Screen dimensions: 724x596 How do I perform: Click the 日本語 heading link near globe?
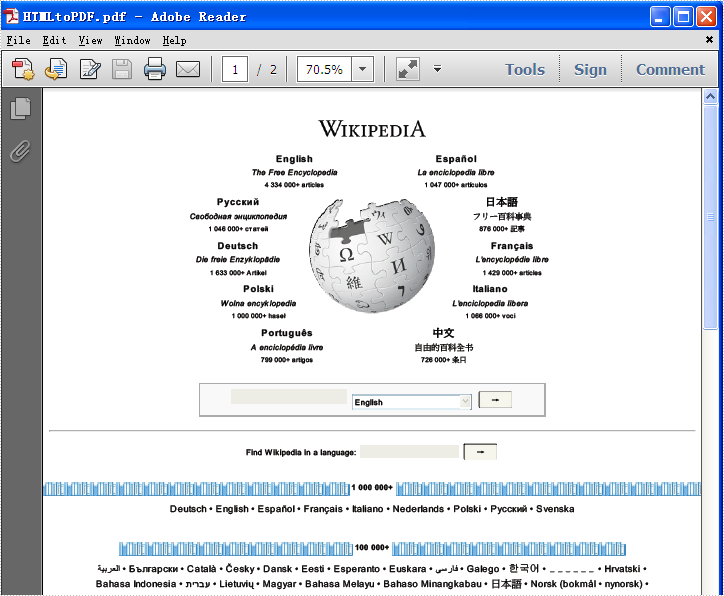[501, 202]
